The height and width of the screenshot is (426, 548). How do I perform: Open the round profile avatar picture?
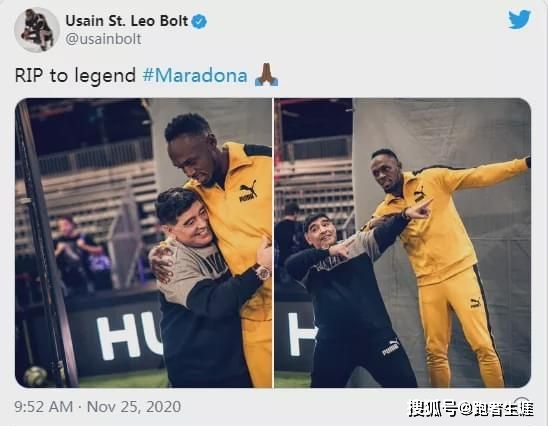(x=37, y=30)
